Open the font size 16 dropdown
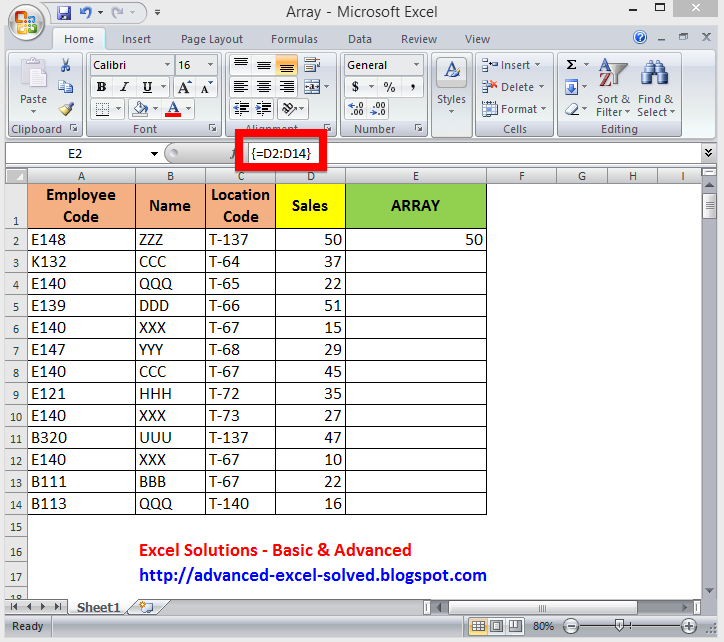This screenshot has width=724, height=642. tap(210, 65)
